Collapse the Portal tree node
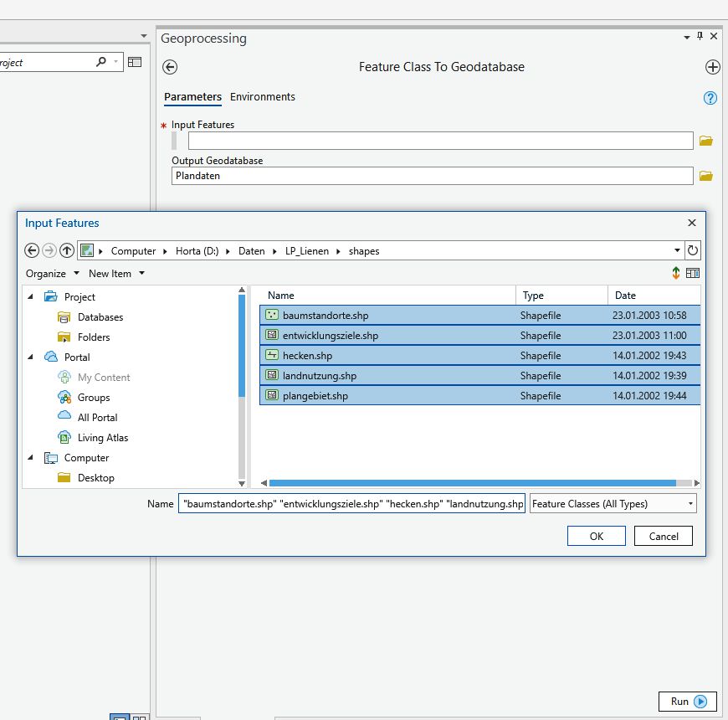Image resolution: width=728 pixels, height=720 pixels. [31, 357]
